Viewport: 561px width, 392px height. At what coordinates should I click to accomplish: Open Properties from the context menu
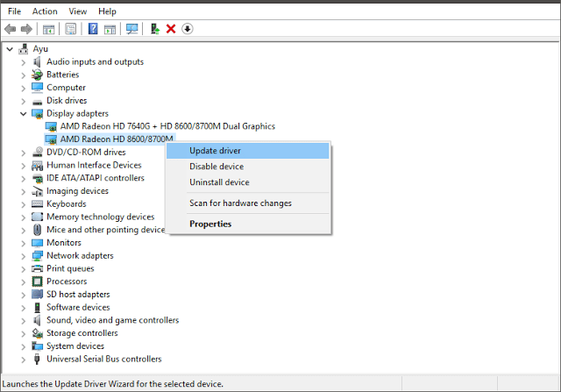pyautogui.click(x=247, y=224)
